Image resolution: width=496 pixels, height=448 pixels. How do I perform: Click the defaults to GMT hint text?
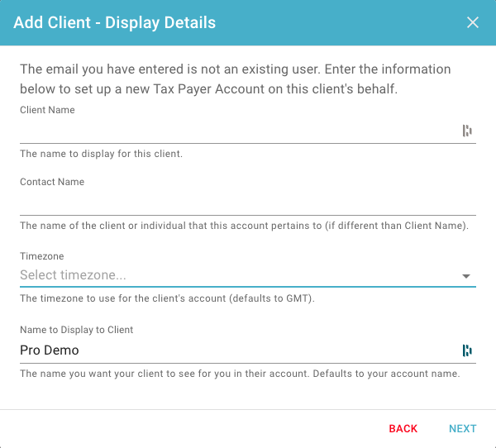[x=167, y=298]
